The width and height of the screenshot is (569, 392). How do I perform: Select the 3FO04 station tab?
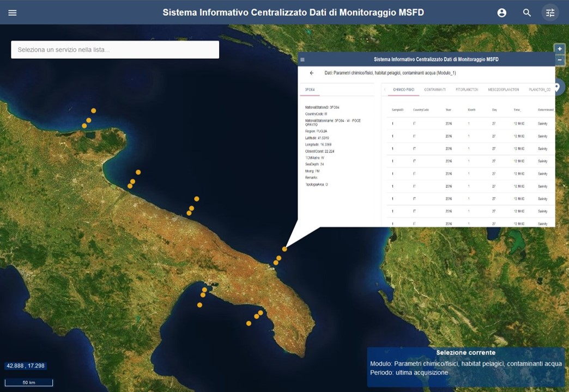pyautogui.click(x=310, y=89)
